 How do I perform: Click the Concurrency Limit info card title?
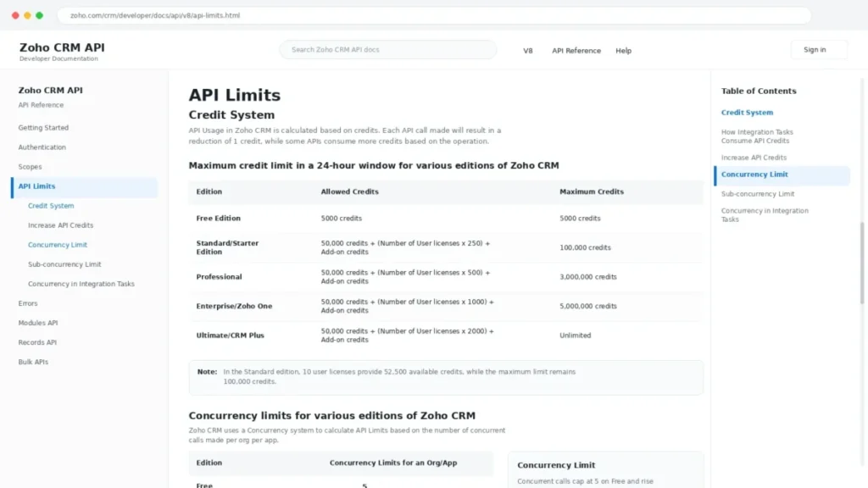[x=556, y=466]
